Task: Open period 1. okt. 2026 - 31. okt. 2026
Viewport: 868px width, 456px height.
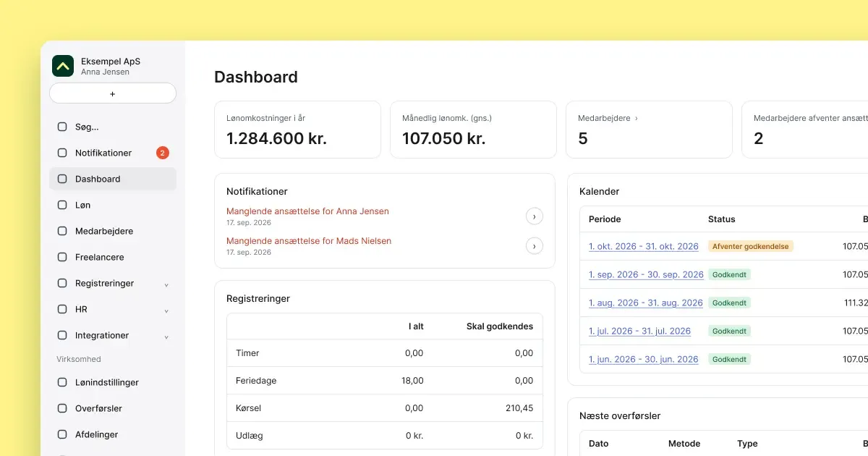Action: click(x=644, y=246)
